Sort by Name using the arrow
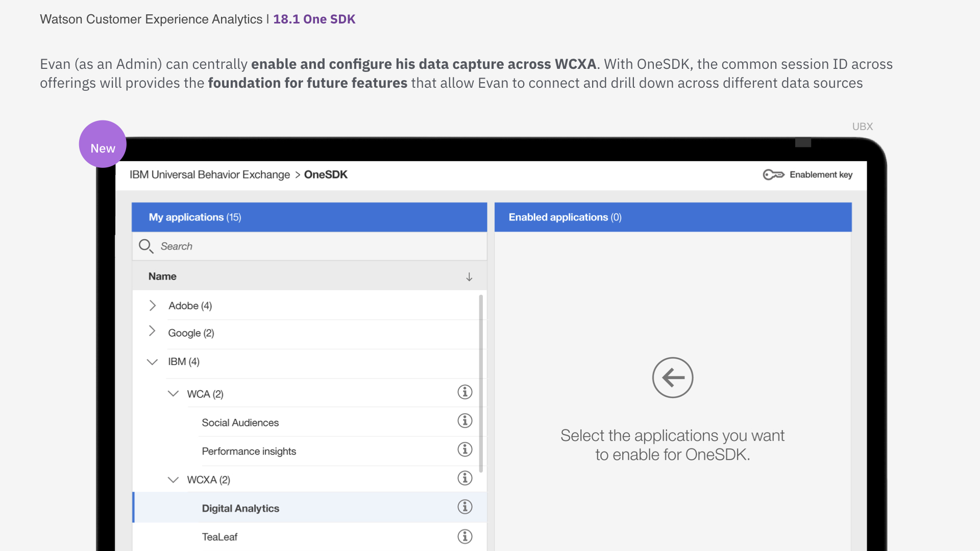Screen dimensions: 980x551 click(469, 277)
